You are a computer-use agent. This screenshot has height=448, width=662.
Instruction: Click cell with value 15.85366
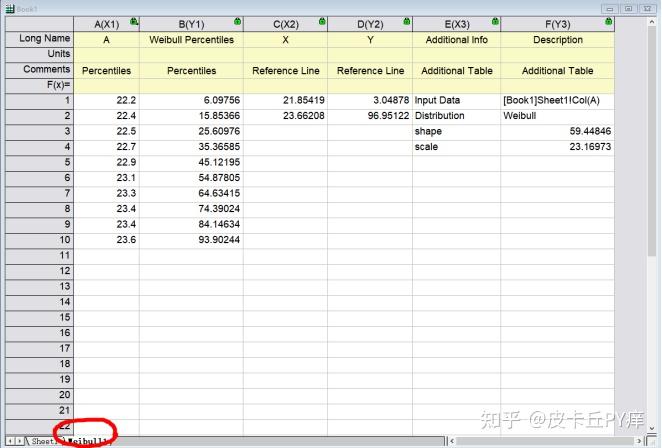[191, 116]
